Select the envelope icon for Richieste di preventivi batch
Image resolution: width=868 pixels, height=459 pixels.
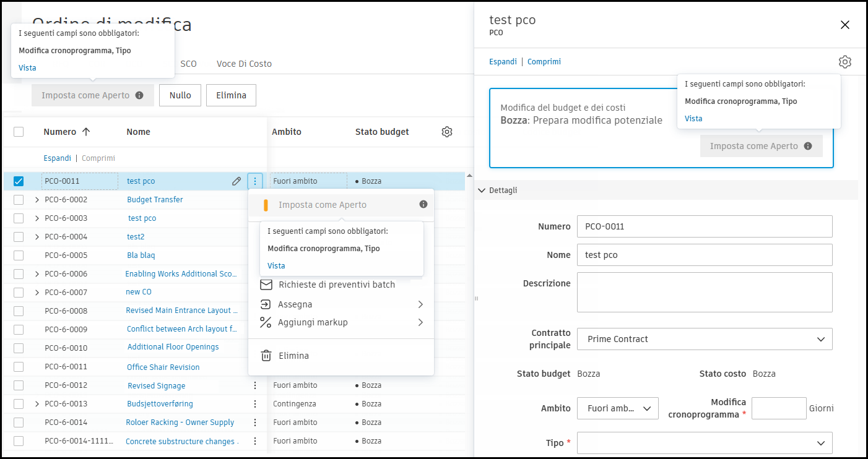pyautogui.click(x=265, y=285)
